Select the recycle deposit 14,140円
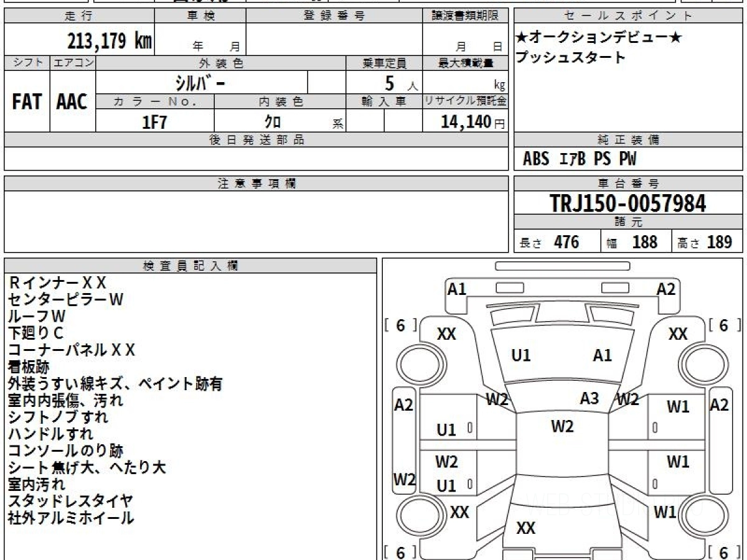This screenshot has height=560, width=747. click(473, 122)
